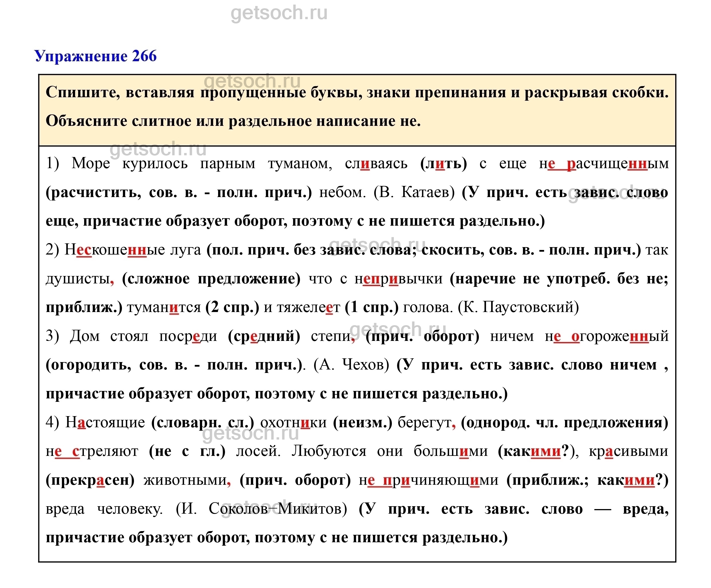
Task: Click the instruction text starting with 'Спишите, вставляя'
Action: tap(357, 92)
